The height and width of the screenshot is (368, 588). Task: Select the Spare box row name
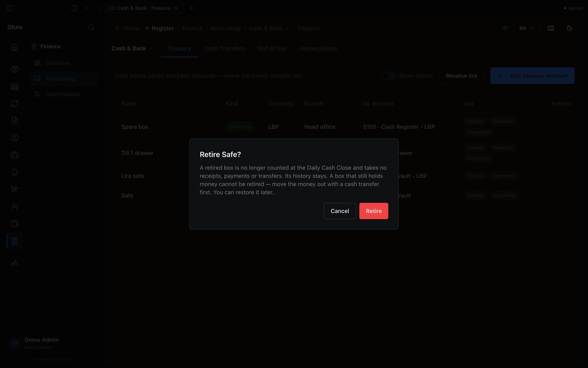135,127
